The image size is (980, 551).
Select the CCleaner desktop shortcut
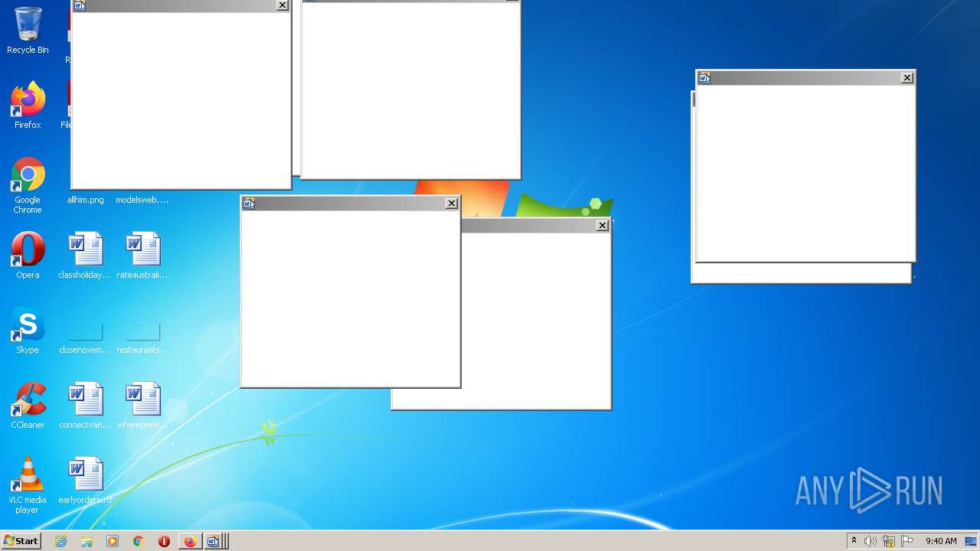coord(28,406)
